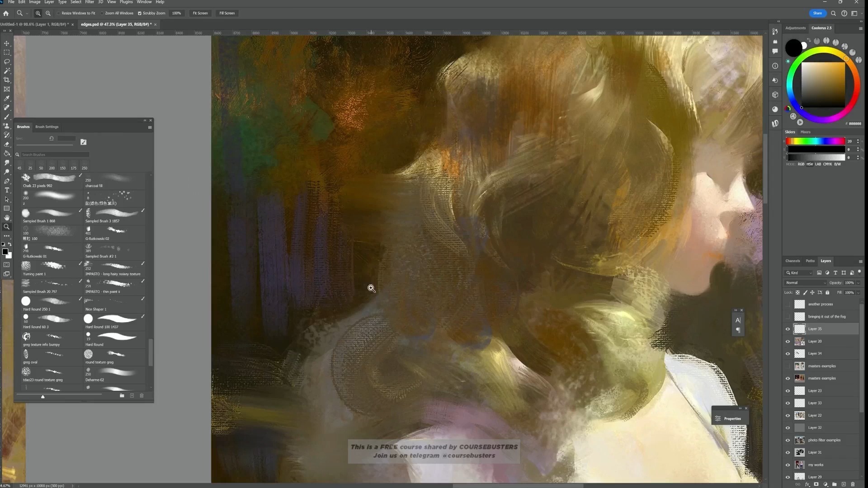Open layer style fx menu

point(807,484)
